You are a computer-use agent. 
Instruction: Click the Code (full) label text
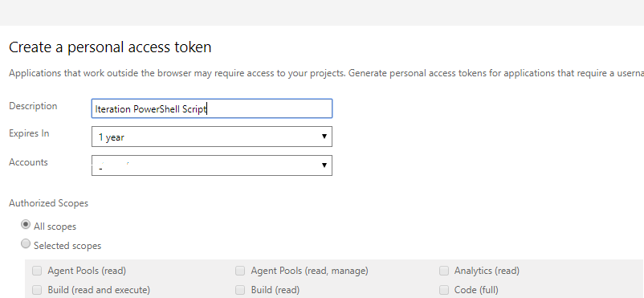[476, 290]
